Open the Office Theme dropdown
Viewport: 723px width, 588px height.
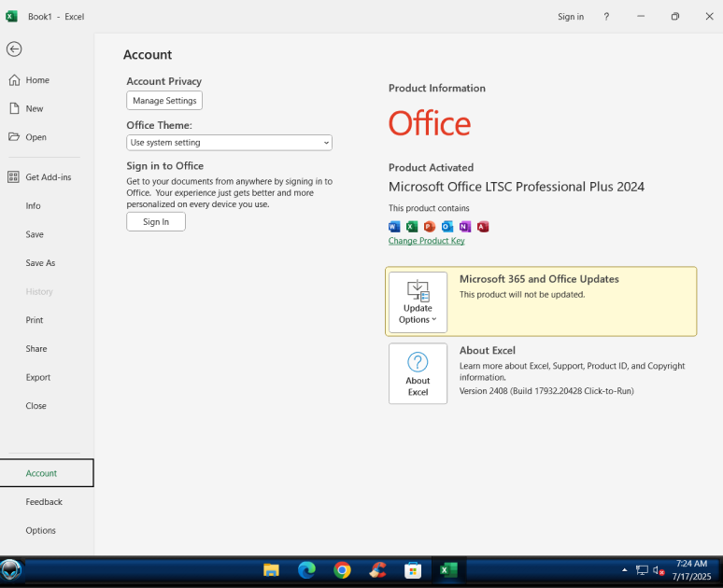click(x=229, y=143)
